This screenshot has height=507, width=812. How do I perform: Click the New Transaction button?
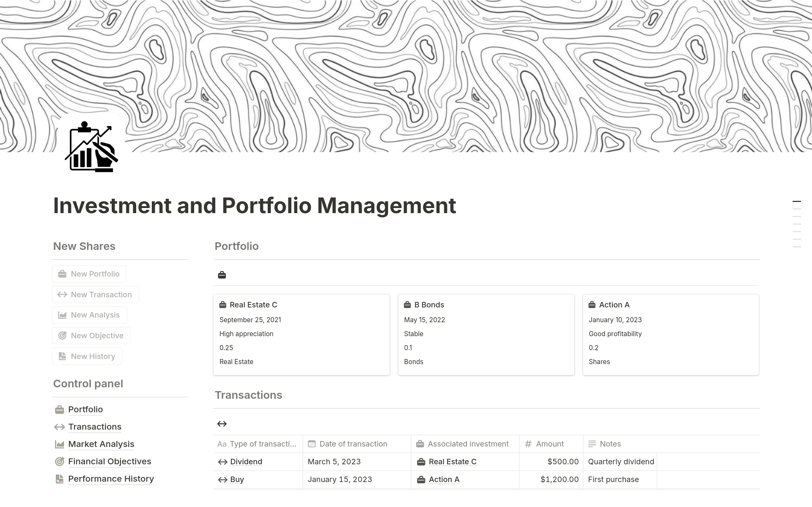[95, 294]
